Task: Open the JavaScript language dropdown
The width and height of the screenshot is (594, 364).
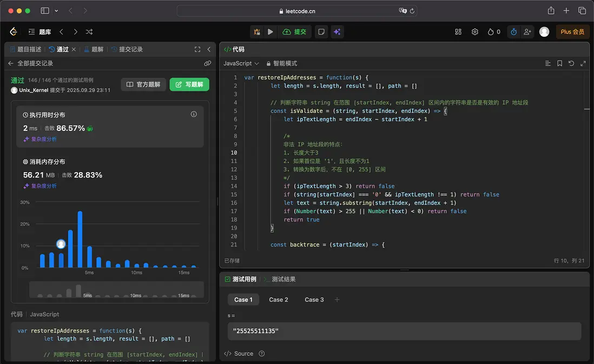Action: 241,63
